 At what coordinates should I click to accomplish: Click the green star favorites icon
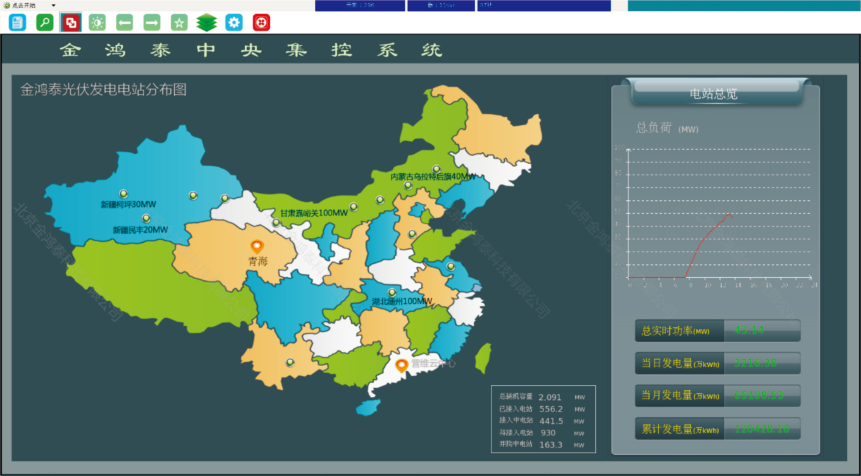(x=179, y=22)
